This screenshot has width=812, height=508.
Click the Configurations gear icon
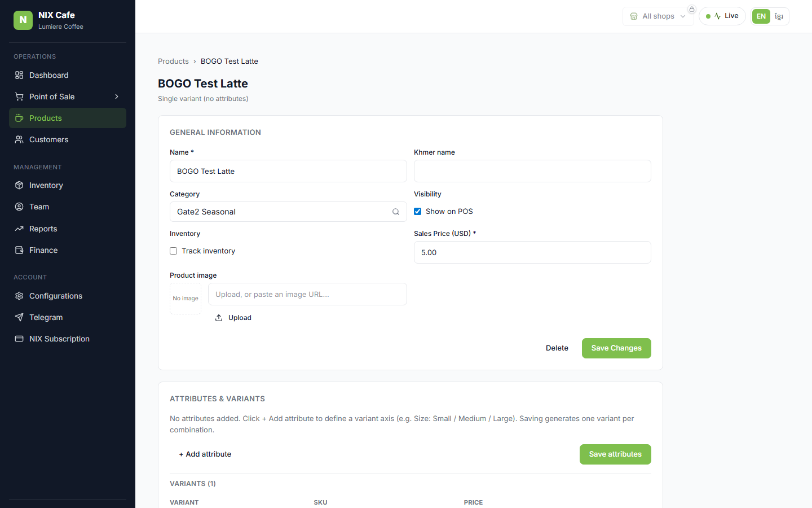click(x=19, y=296)
